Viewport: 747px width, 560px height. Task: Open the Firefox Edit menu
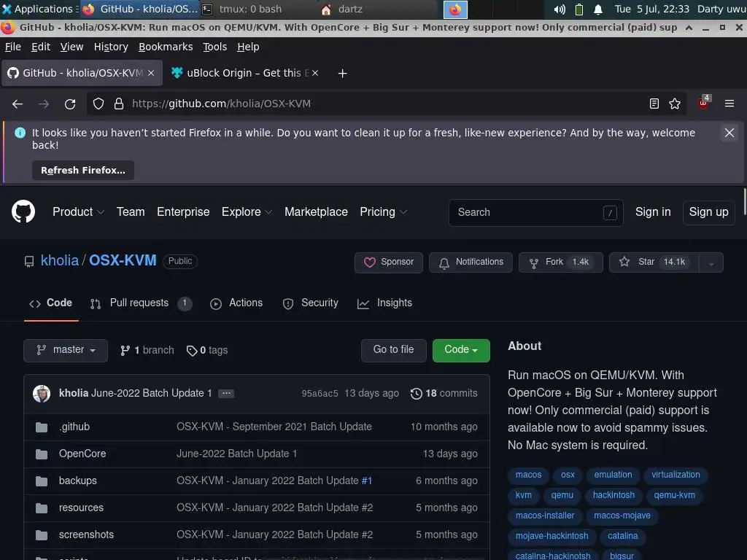point(41,47)
